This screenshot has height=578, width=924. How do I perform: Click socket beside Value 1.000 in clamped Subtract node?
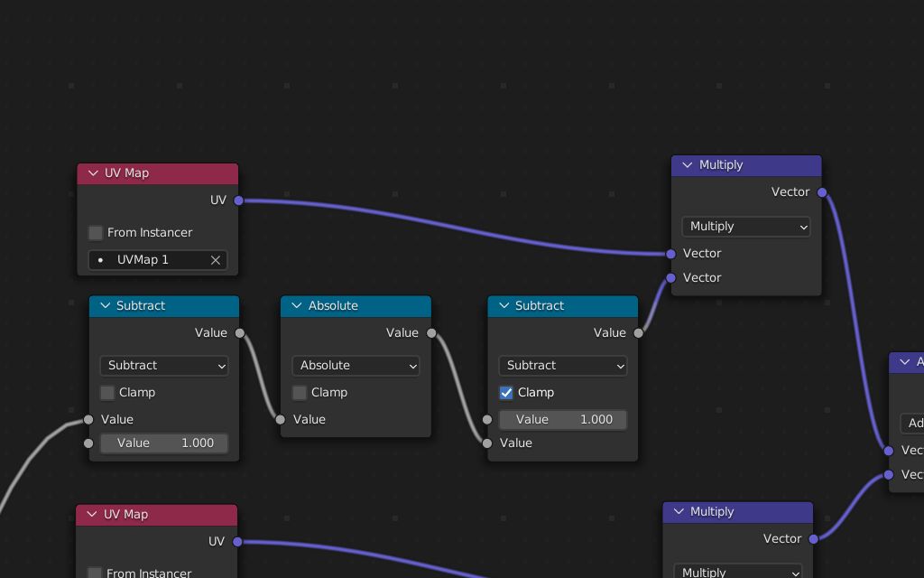click(486, 419)
